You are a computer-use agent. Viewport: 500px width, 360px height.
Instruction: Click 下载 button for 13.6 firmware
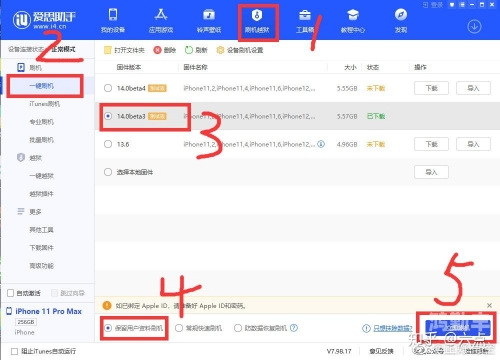[x=431, y=144]
